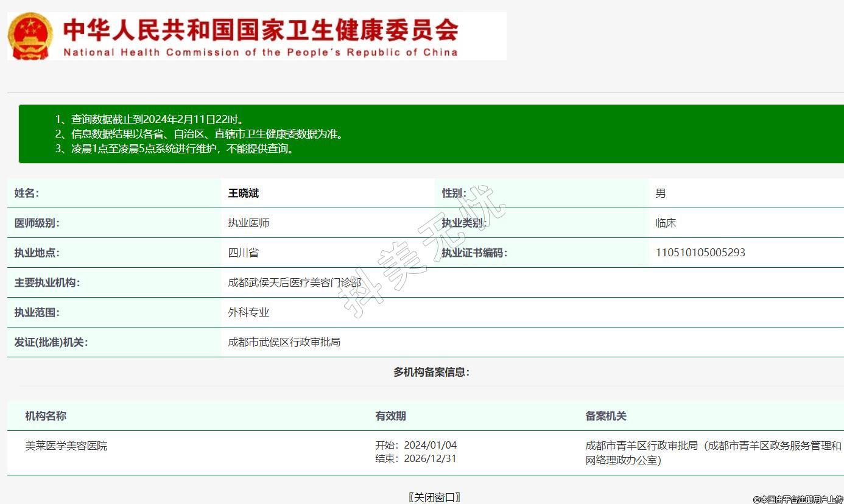Click the 关闭窗口 link
Screen dimensions: 844x504
434,497
